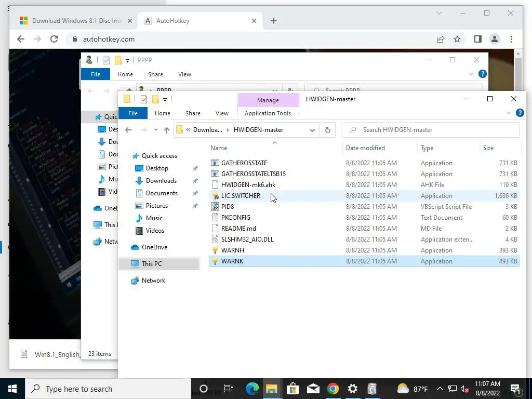Close the AutoHotkey Chrome tab
Screen dimensions: 532x399
254,21
